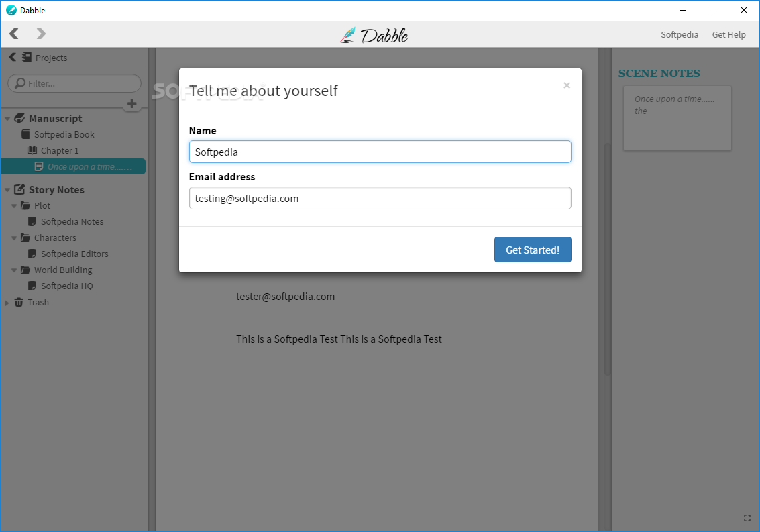Viewport: 760px width, 532px height.
Task: Click the Plot folder label
Action: [x=42, y=206]
